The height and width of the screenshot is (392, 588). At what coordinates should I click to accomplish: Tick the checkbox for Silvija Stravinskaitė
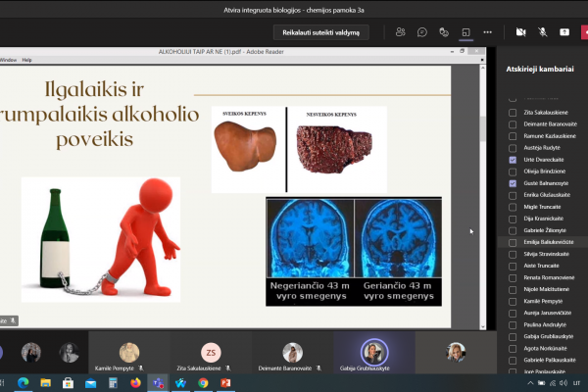point(513,255)
